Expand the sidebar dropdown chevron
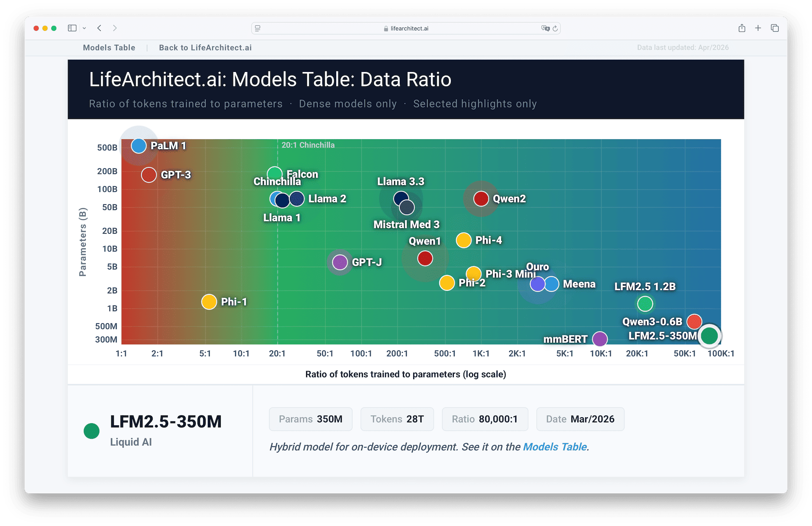This screenshot has height=526, width=812. pos(84,28)
